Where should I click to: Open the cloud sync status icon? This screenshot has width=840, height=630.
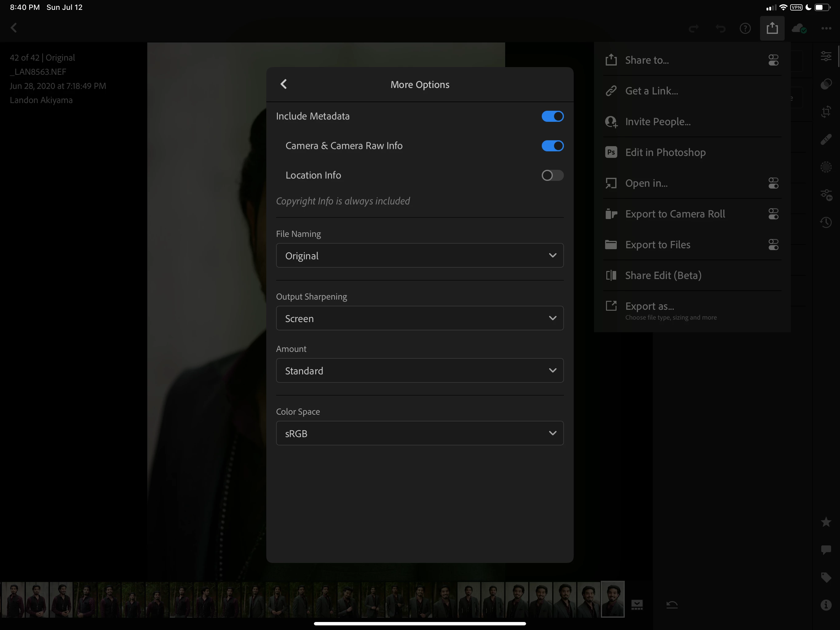[x=798, y=29]
